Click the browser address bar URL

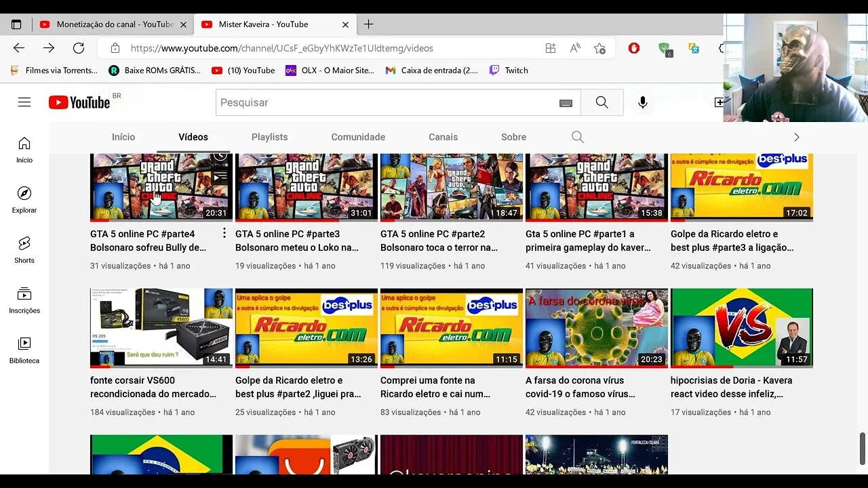tap(281, 48)
